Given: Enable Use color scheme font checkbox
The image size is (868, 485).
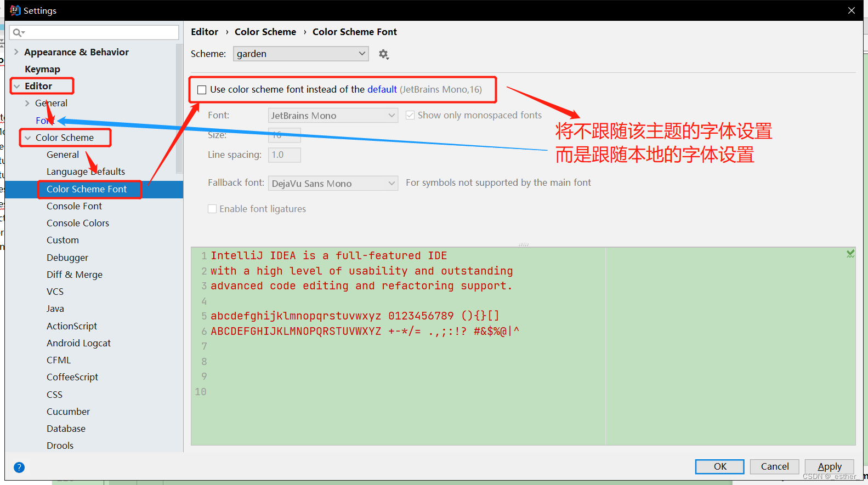Looking at the screenshot, I should click(x=202, y=90).
